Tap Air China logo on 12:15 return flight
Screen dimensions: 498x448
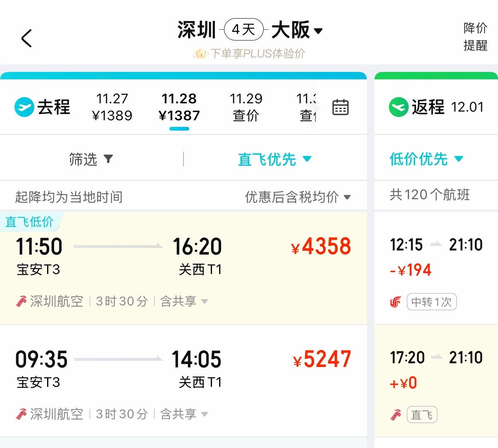point(396,302)
